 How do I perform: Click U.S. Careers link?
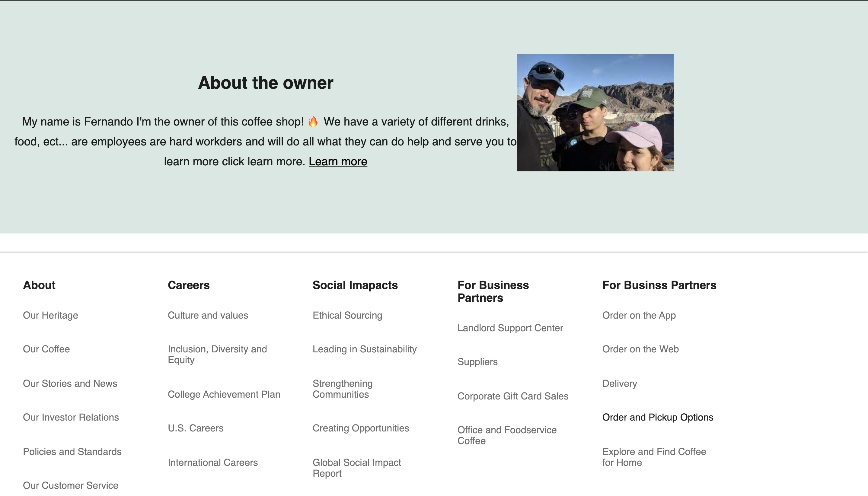pyautogui.click(x=196, y=428)
